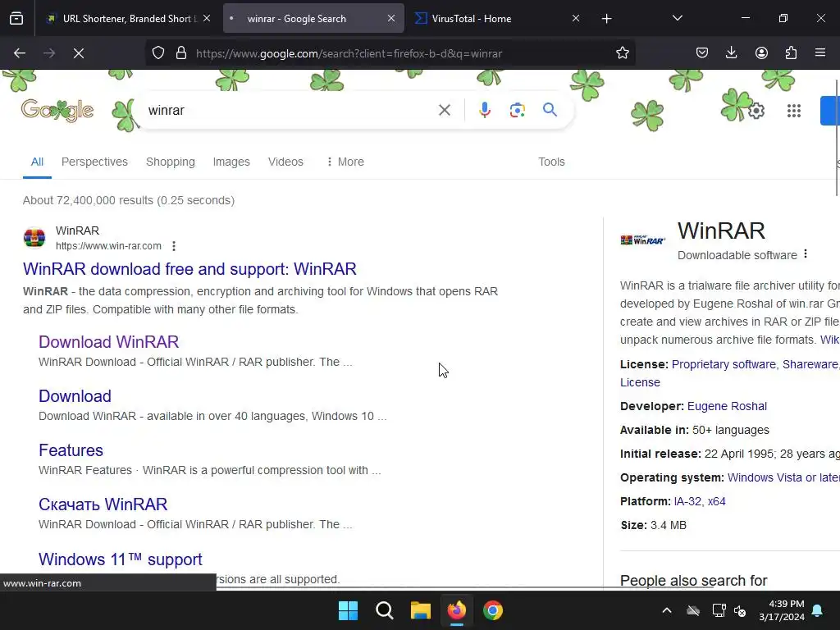Open the Download sitelink

click(75, 396)
